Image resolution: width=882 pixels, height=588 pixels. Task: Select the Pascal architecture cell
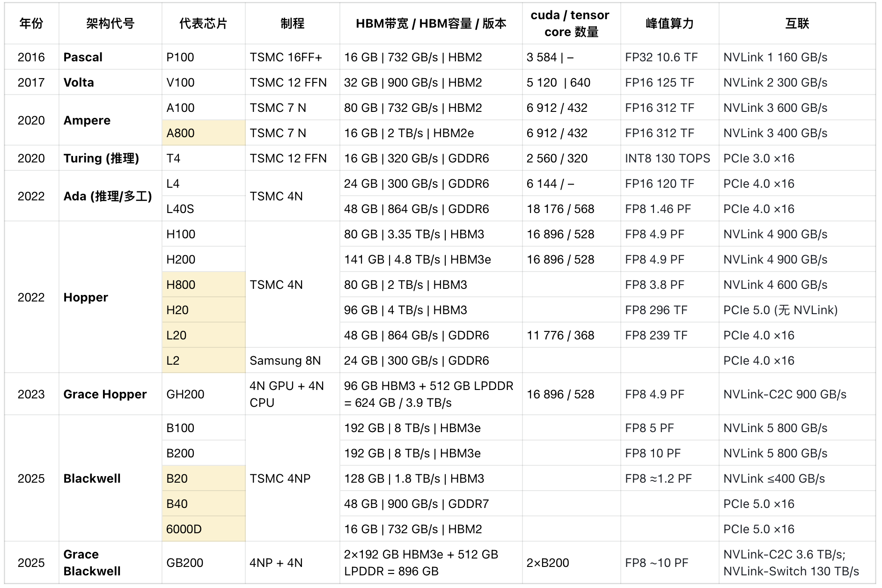110,57
